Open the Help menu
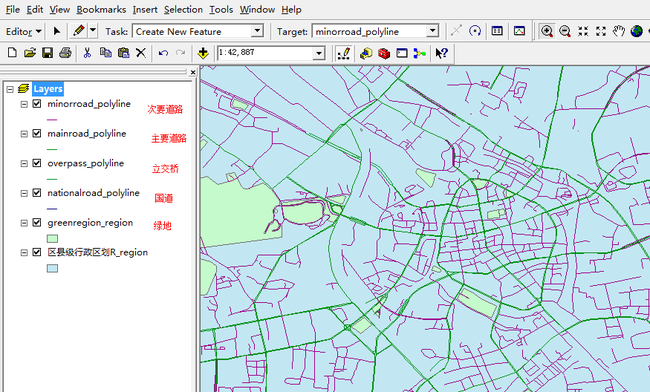 pyautogui.click(x=291, y=10)
